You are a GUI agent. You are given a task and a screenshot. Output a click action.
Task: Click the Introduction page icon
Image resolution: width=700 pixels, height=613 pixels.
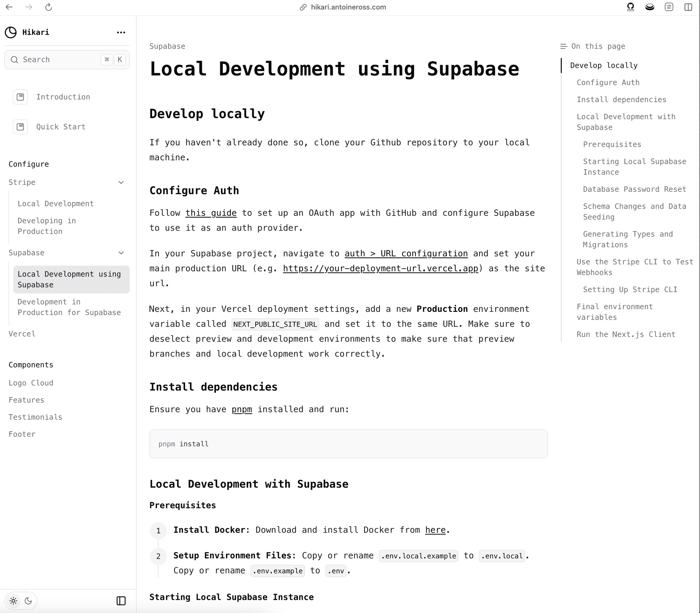click(x=20, y=96)
